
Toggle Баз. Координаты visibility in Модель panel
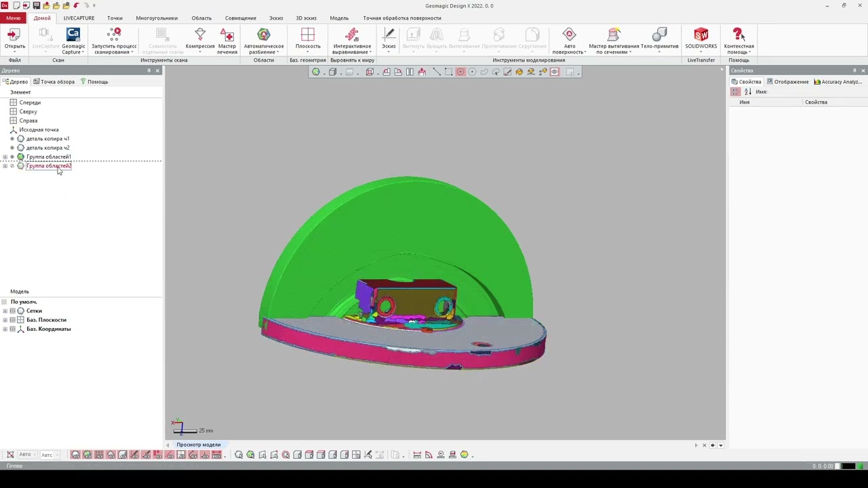coord(12,329)
